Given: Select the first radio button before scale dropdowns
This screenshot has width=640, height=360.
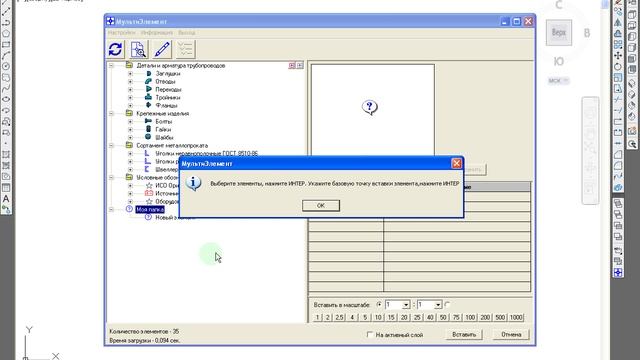Looking at the screenshot, I should pos(379,305).
